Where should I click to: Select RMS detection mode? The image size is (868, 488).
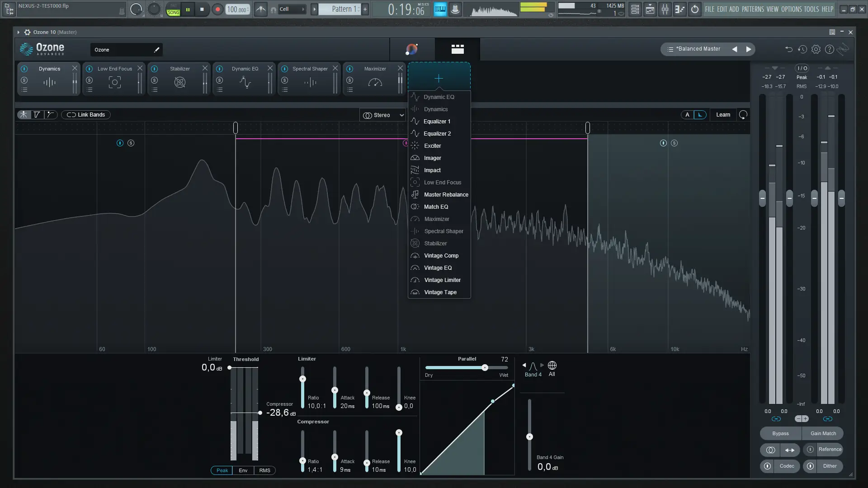[x=264, y=470]
